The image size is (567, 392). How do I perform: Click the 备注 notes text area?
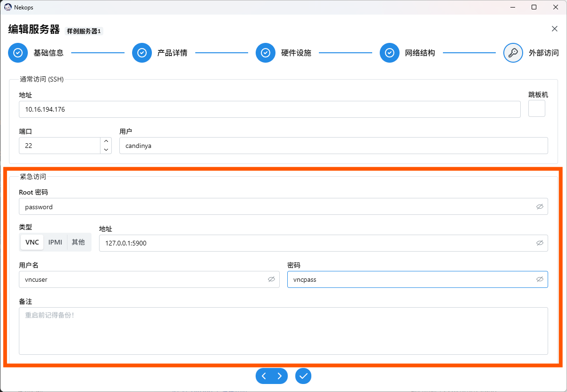click(x=283, y=331)
